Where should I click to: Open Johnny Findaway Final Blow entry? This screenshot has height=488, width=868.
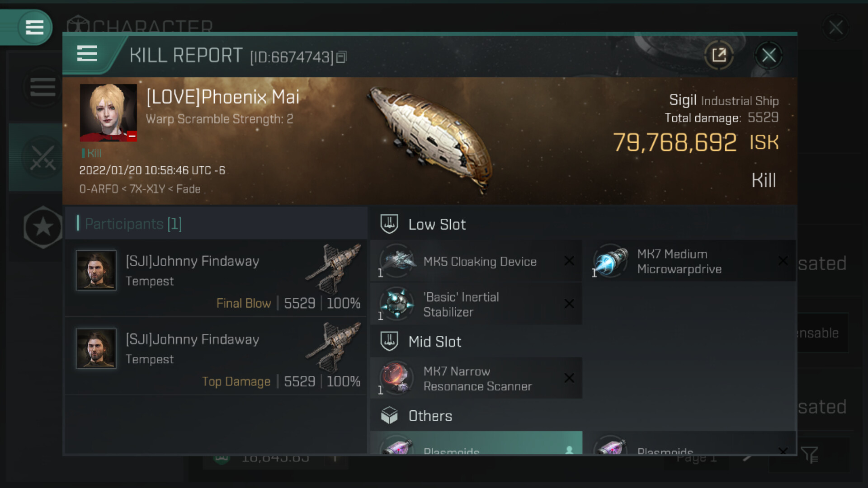click(x=216, y=278)
